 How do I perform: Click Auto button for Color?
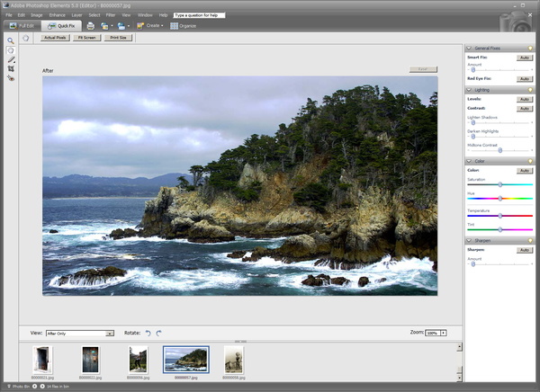tap(525, 170)
